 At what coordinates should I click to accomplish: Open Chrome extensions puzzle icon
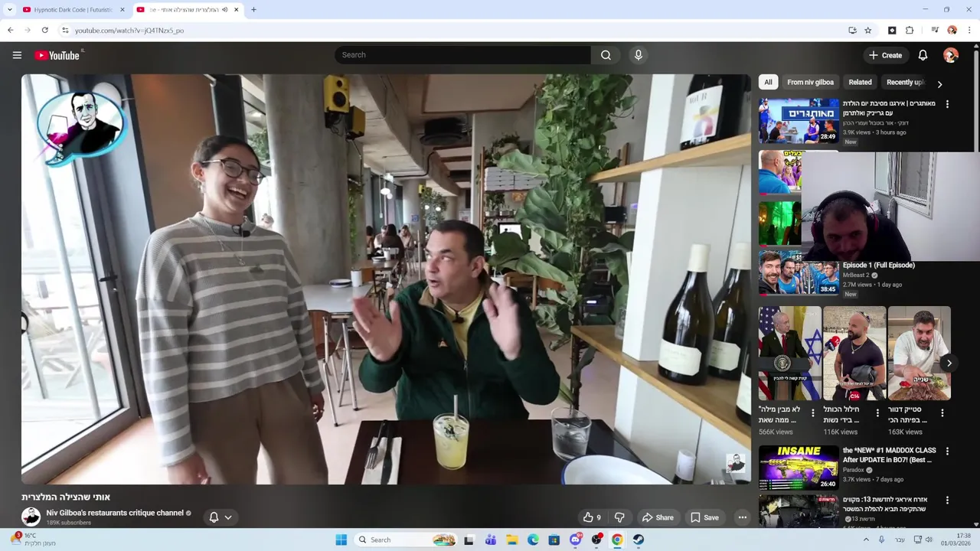[x=910, y=31]
